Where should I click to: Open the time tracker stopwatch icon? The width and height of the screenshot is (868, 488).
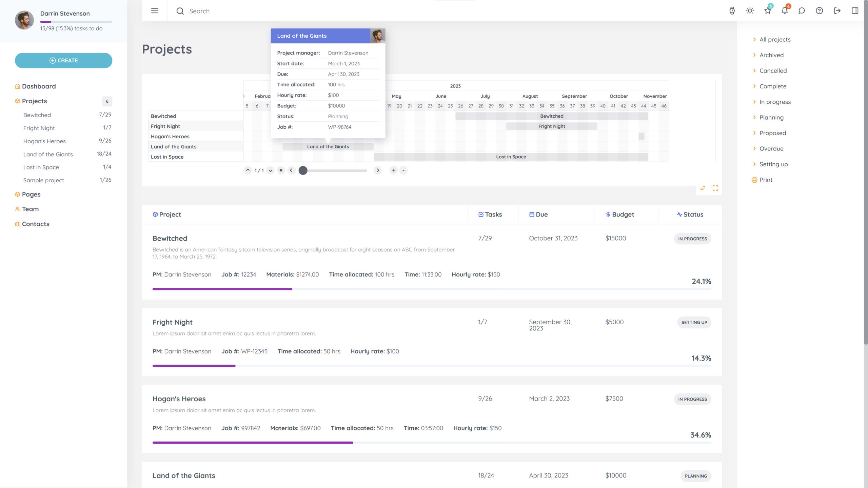point(732,11)
